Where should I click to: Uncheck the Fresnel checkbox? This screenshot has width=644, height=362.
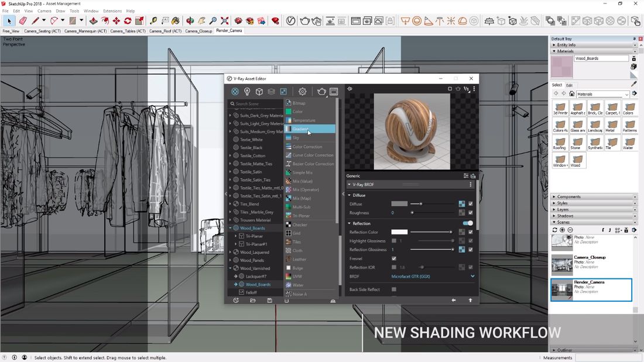click(393, 258)
